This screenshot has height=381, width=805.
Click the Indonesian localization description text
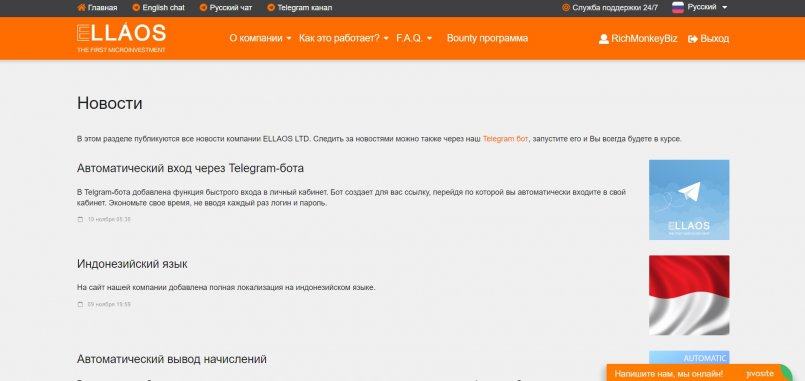pyautogui.click(x=226, y=288)
